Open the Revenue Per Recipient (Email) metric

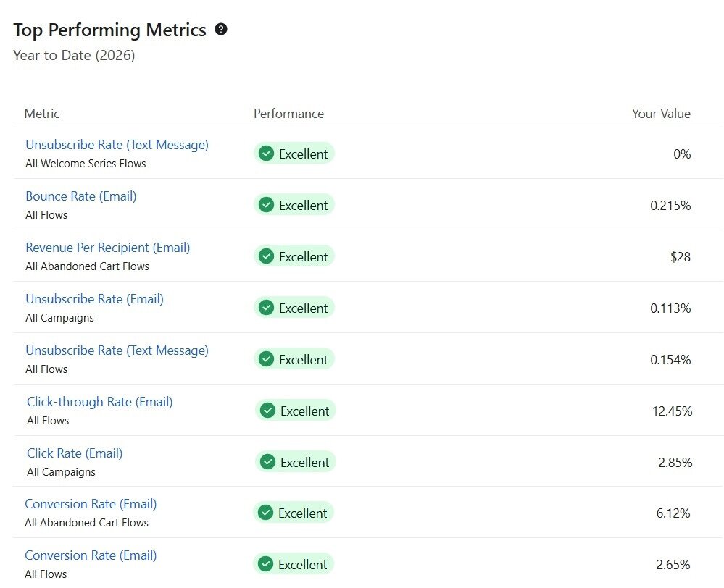tap(107, 248)
